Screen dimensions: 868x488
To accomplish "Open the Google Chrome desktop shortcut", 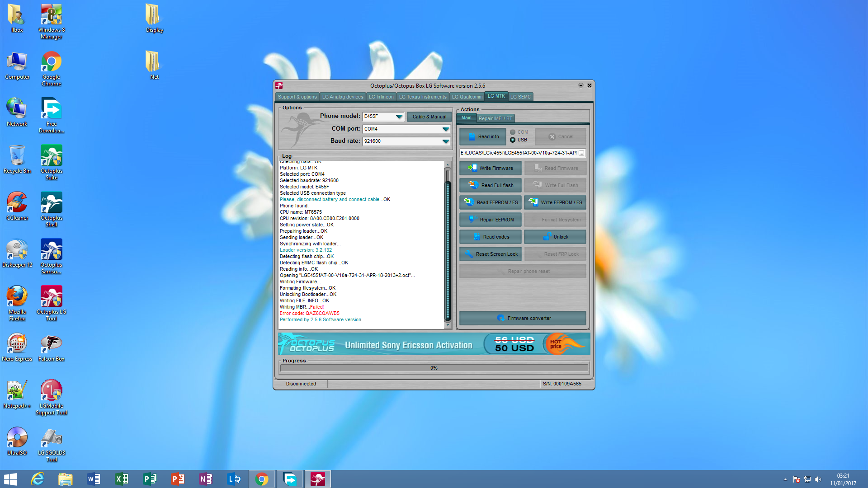I will [x=51, y=68].
